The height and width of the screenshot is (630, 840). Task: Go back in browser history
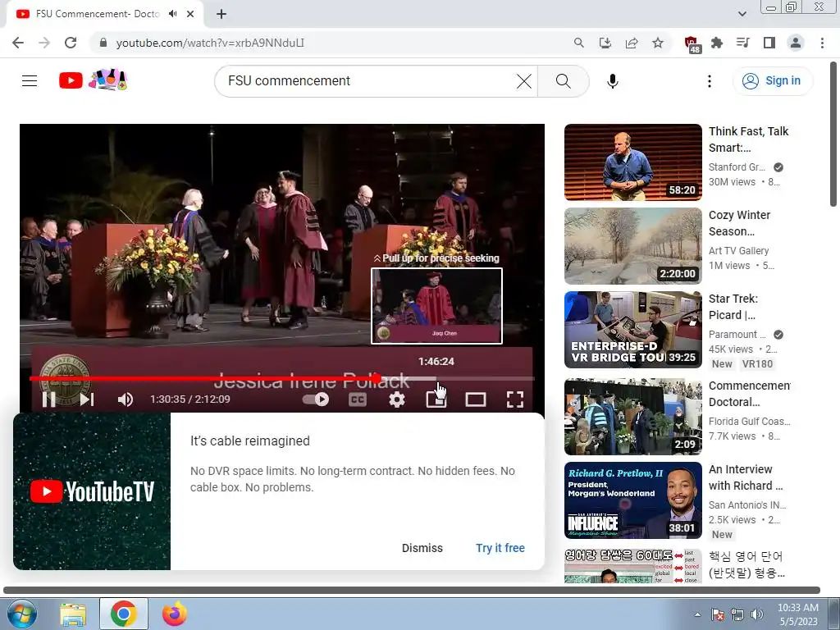click(18, 43)
